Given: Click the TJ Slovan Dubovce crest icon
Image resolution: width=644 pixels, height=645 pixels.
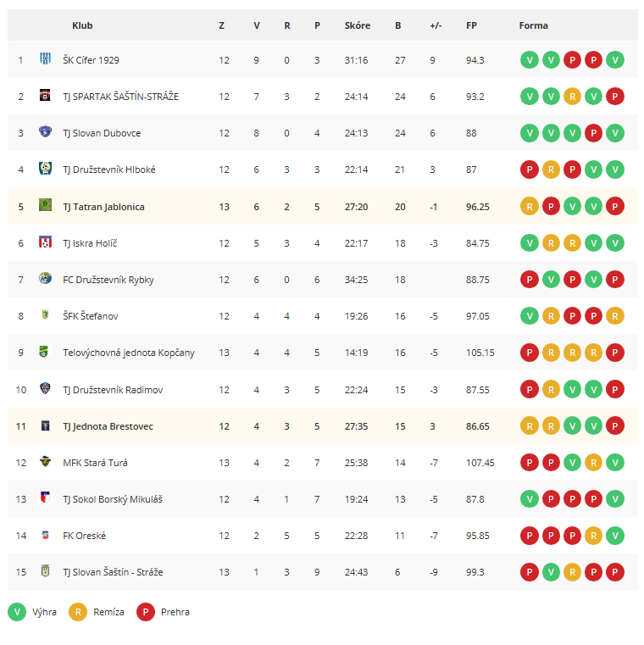Looking at the screenshot, I should pos(45,131).
